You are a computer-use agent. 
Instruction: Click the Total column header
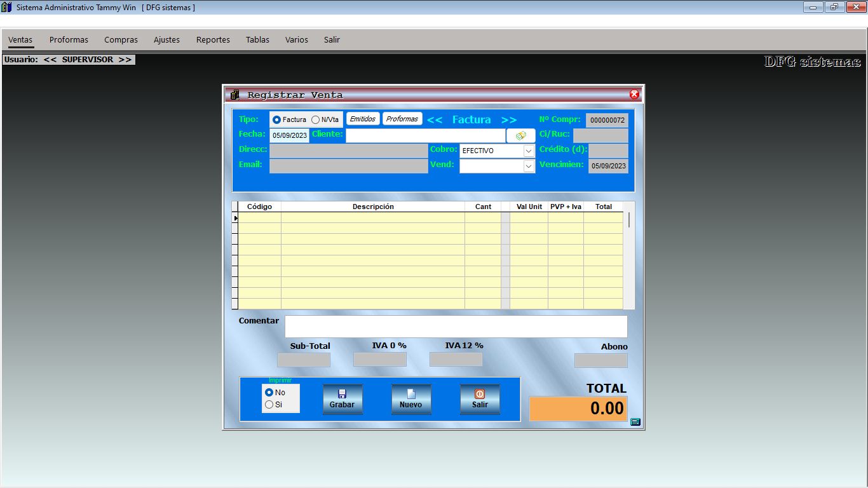[603, 207]
